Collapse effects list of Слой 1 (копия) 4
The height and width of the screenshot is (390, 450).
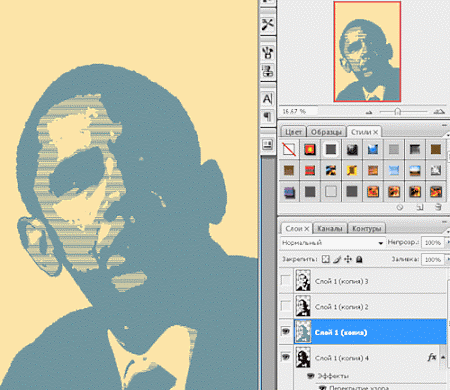click(443, 357)
